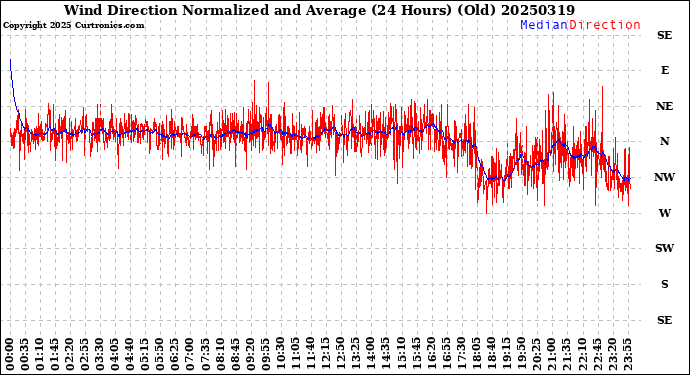Click the 09:55 time label
The width and height of the screenshot is (690, 375).
(265, 354)
